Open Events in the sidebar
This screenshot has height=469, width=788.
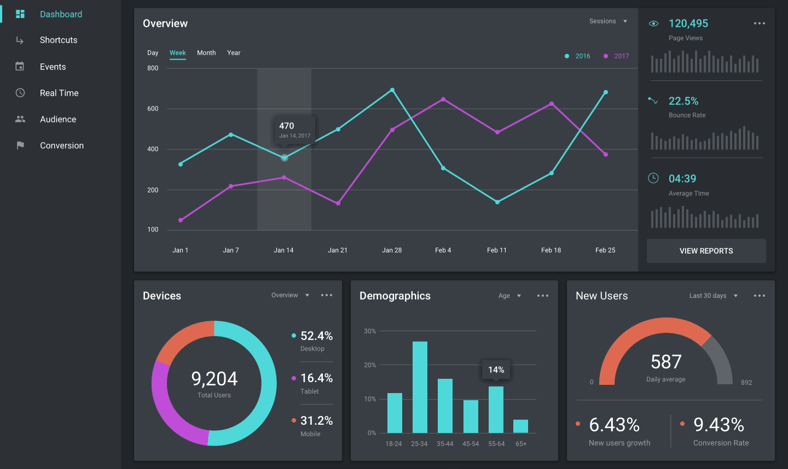[x=53, y=66]
